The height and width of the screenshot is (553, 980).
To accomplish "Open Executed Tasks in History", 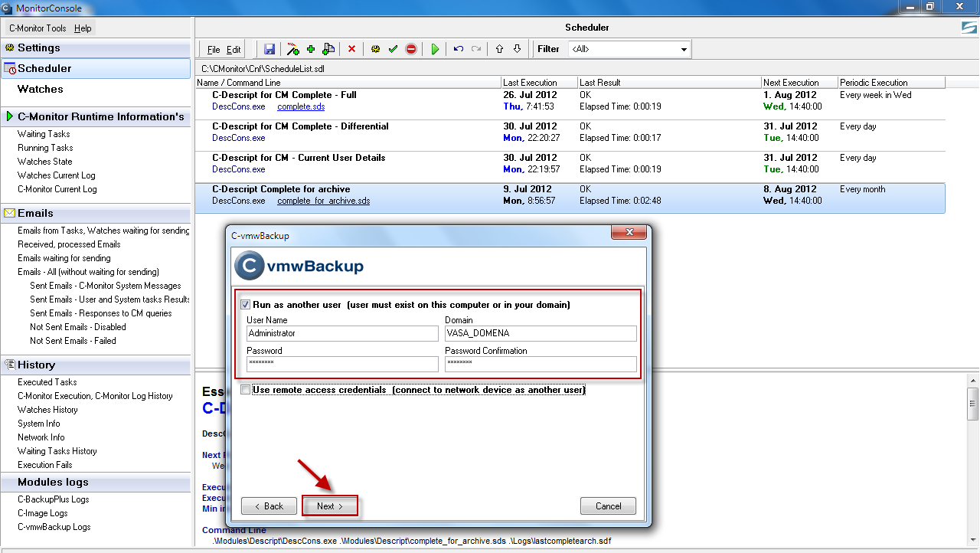I will coord(47,382).
